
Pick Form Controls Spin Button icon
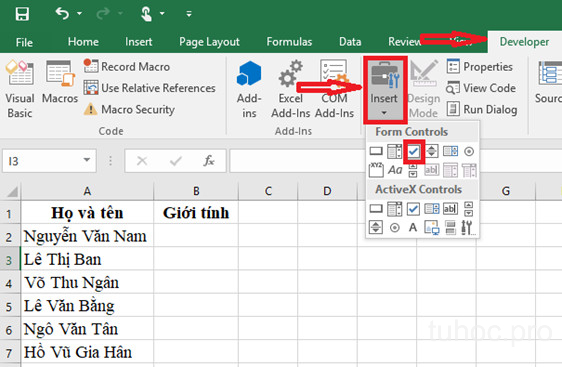[x=432, y=151]
